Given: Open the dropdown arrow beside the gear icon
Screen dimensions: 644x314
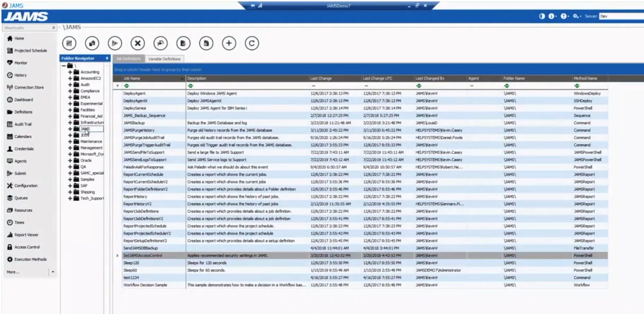Looking at the screenshot, I should point(580,17).
